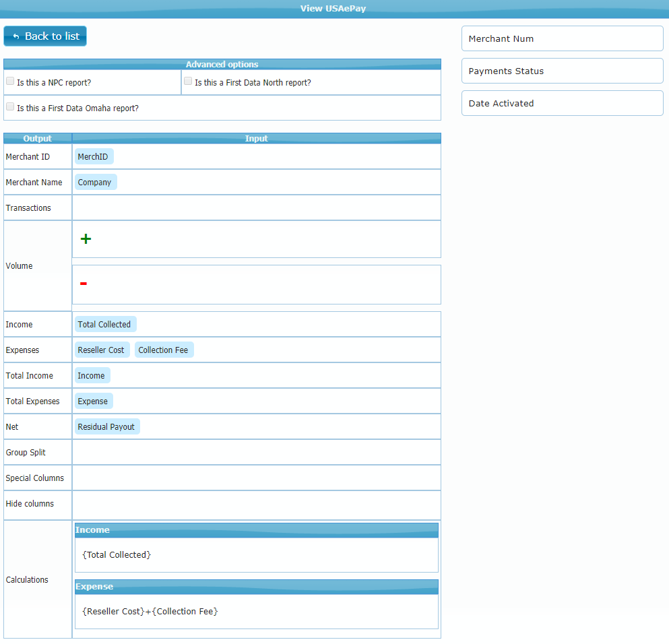
Task: Click the Collection Fee tag in Expenses
Action: point(164,350)
